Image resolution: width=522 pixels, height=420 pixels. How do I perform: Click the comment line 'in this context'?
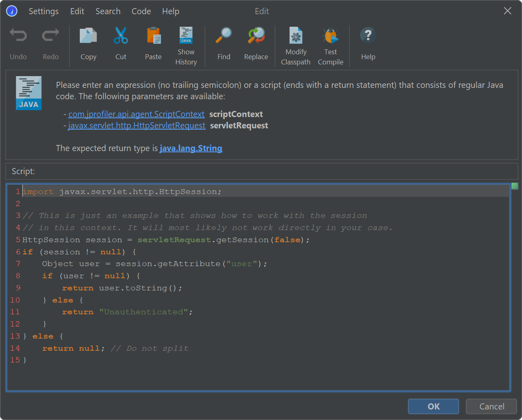[x=207, y=228]
